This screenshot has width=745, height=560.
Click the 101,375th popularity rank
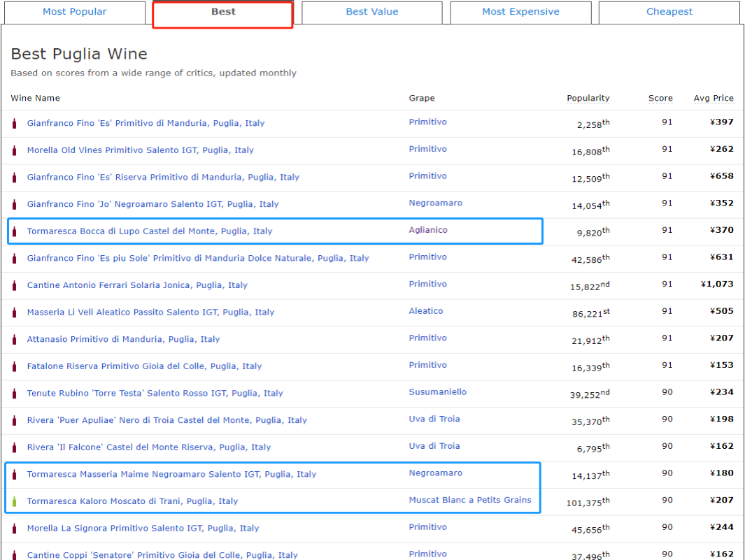[x=588, y=501]
